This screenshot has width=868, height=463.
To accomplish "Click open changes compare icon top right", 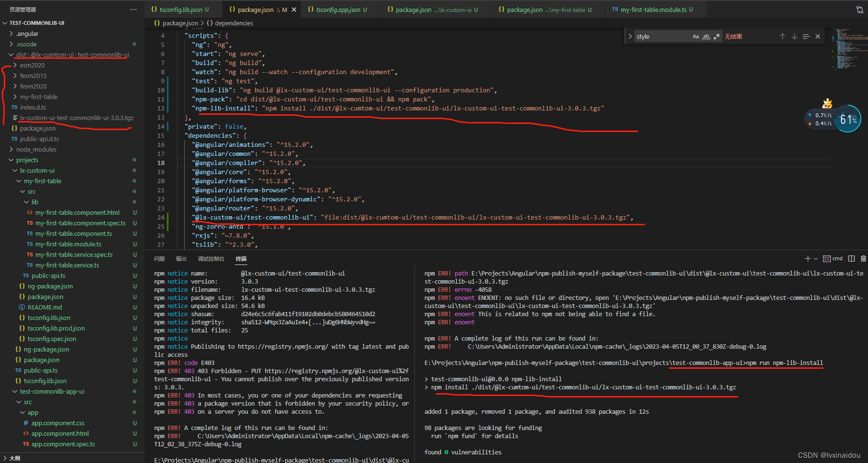I will click(860, 10).
